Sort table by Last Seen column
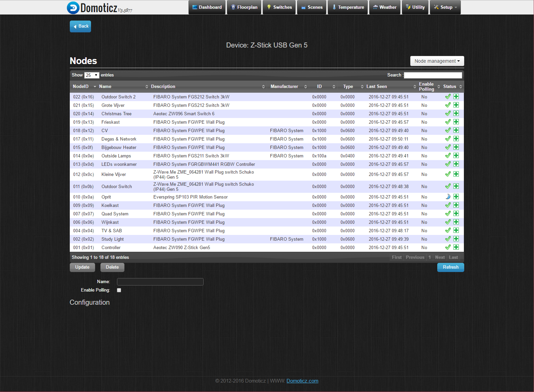 pyautogui.click(x=391, y=87)
